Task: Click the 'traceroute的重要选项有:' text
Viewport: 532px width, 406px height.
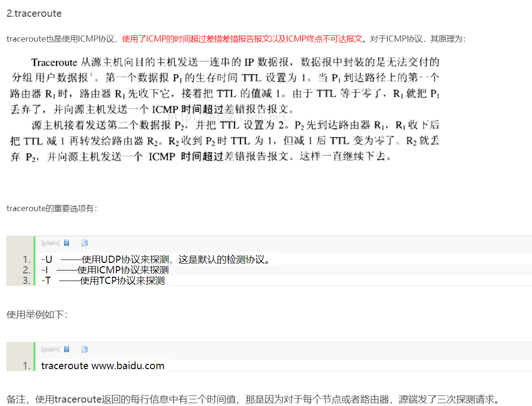Action: (52, 208)
